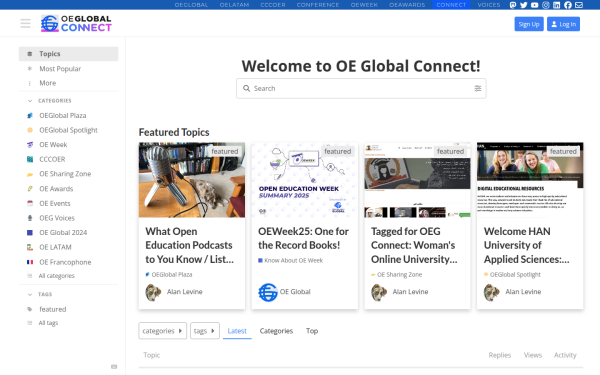Open the OE Global 2024 category
The width and height of the screenshot is (600, 375).
68,232
